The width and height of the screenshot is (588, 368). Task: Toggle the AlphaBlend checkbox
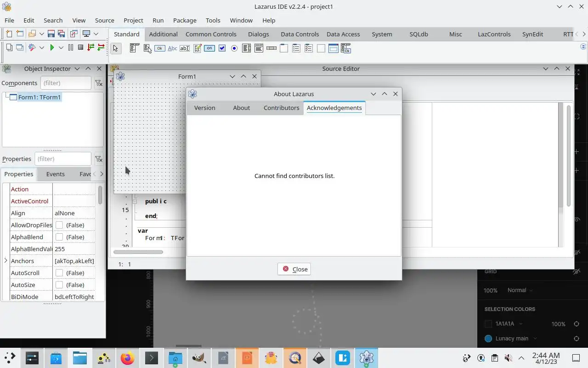coord(59,237)
